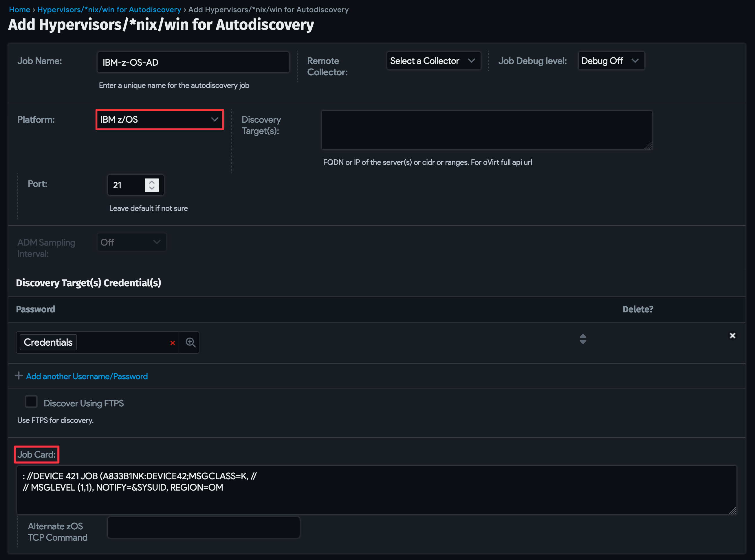Click the magnifier lookup icon beside Credentials

[x=190, y=342]
